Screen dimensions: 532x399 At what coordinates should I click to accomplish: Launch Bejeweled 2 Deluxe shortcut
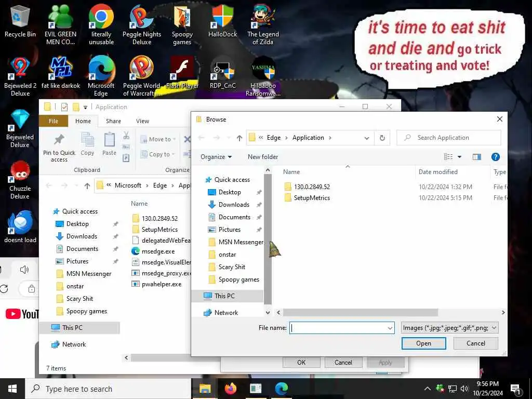20,76
